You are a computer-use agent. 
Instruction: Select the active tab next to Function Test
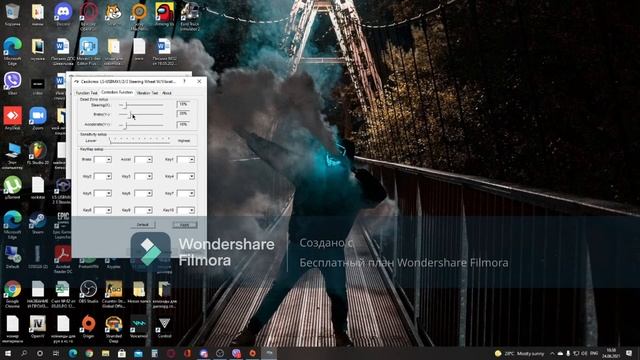coord(117,92)
